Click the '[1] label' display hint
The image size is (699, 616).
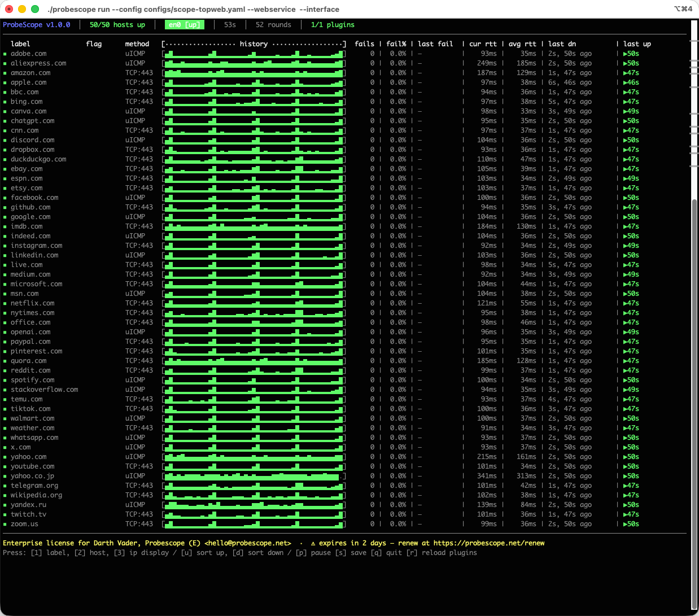point(49,553)
